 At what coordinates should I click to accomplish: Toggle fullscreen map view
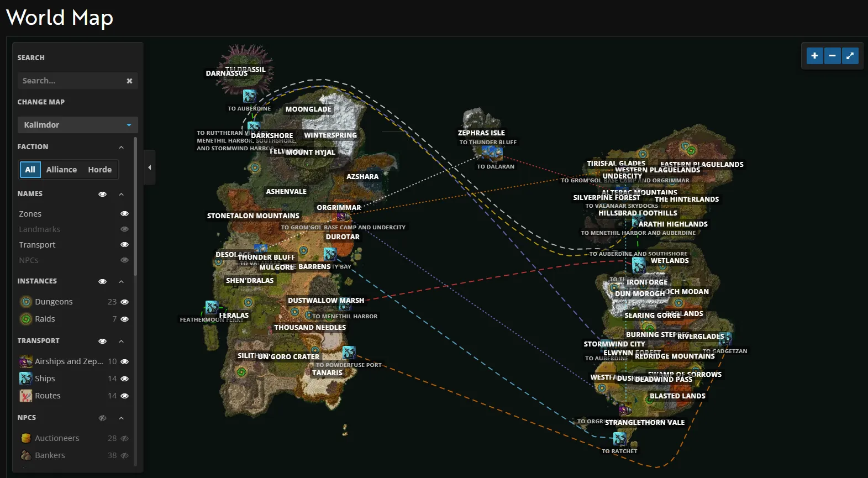pos(850,56)
